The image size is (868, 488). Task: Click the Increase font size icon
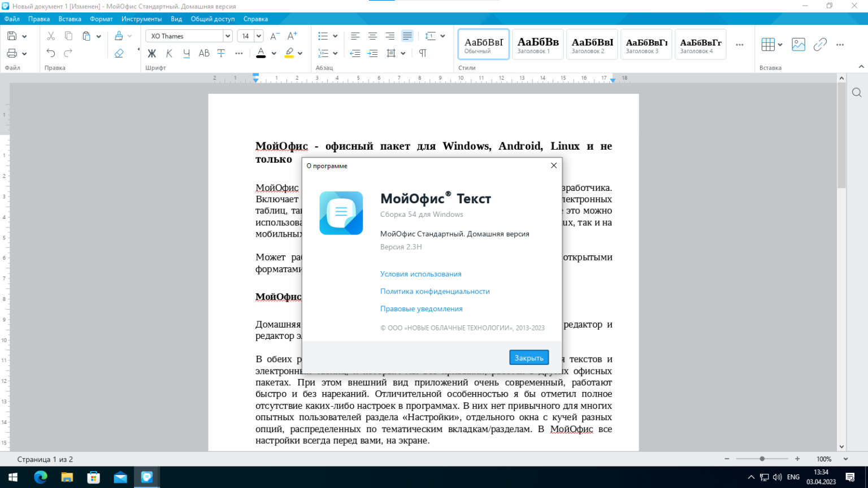click(292, 36)
